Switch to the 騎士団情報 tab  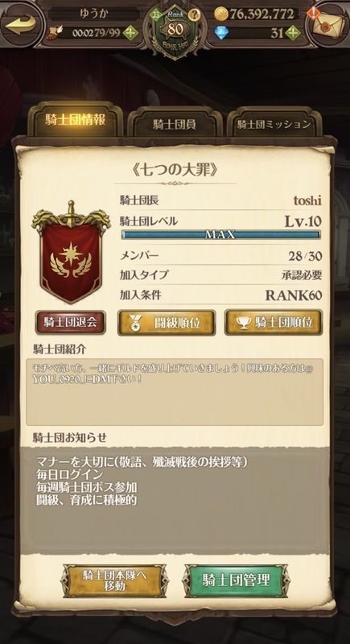point(75,120)
